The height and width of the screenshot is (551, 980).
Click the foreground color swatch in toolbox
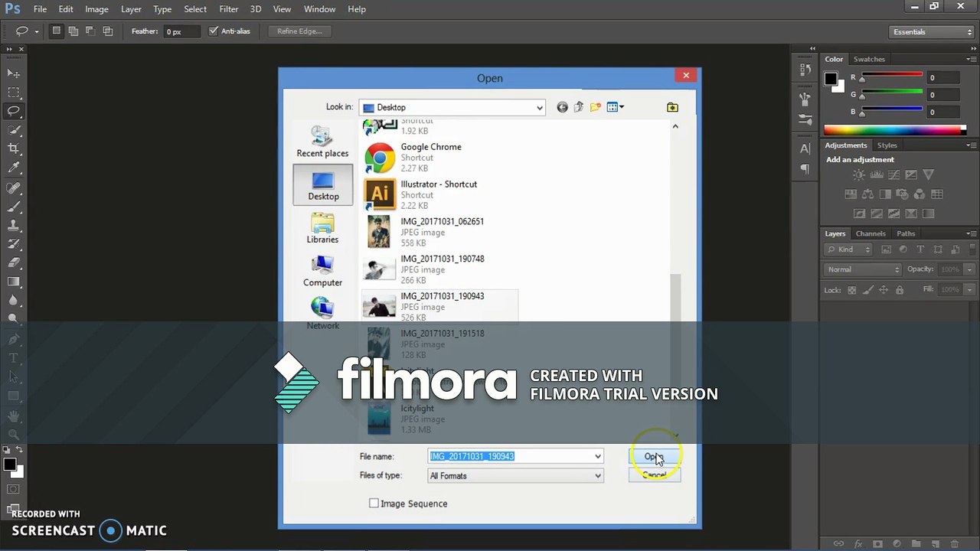tap(9, 464)
